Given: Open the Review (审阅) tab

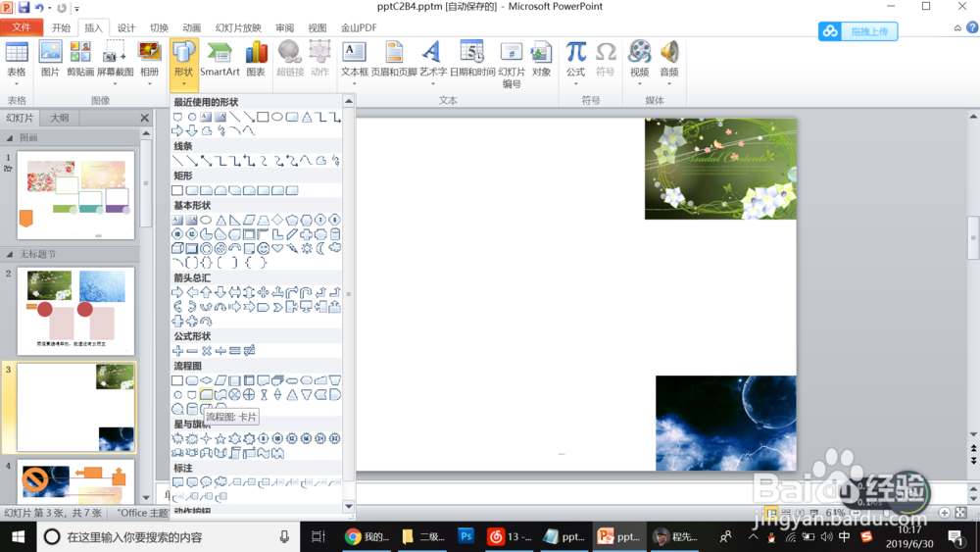Looking at the screenshot, I should click(284, 27).
